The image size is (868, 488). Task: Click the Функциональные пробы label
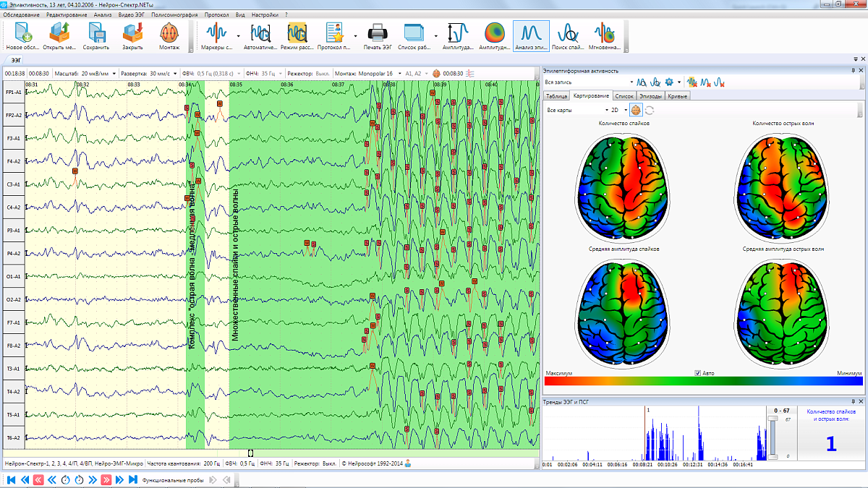point(174,479)
